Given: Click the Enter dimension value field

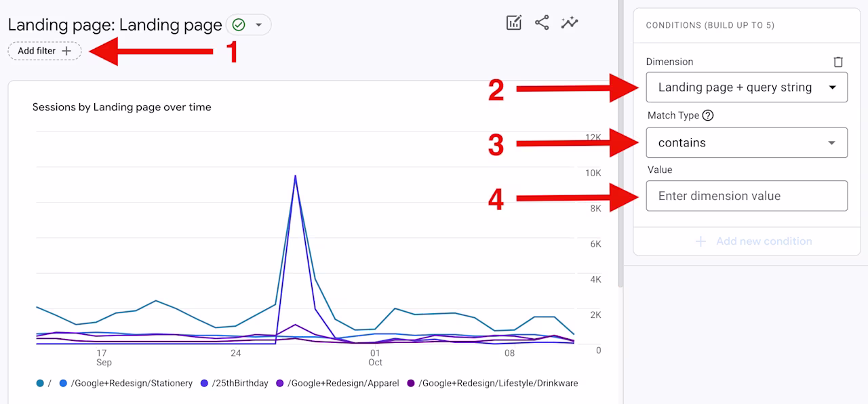Looking at the screenshot, I should tap(747, 196).
